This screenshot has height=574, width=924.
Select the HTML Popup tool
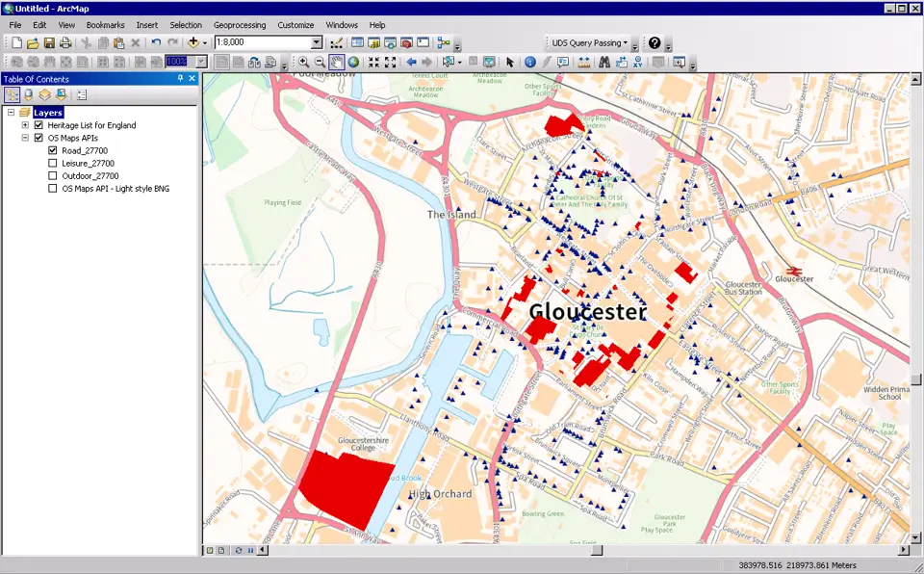pos(563,62)
